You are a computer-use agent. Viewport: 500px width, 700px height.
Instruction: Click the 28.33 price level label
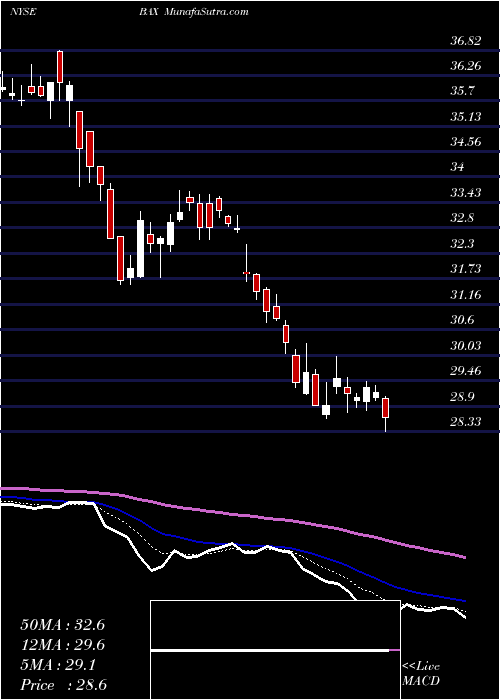(466, 421)
